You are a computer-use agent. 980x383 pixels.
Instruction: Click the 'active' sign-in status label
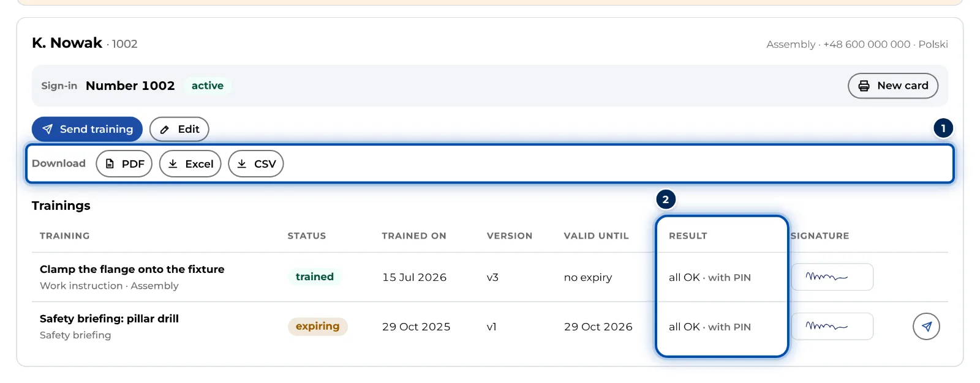(208, 86)
